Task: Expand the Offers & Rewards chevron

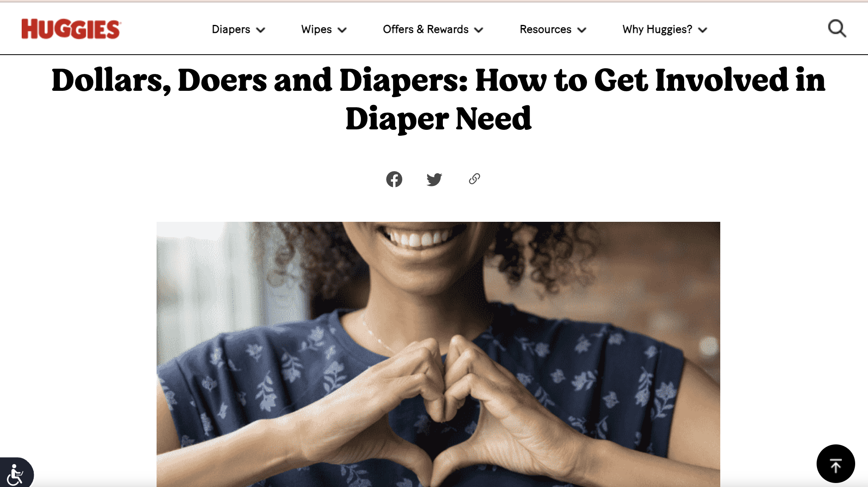Action: 479,30
